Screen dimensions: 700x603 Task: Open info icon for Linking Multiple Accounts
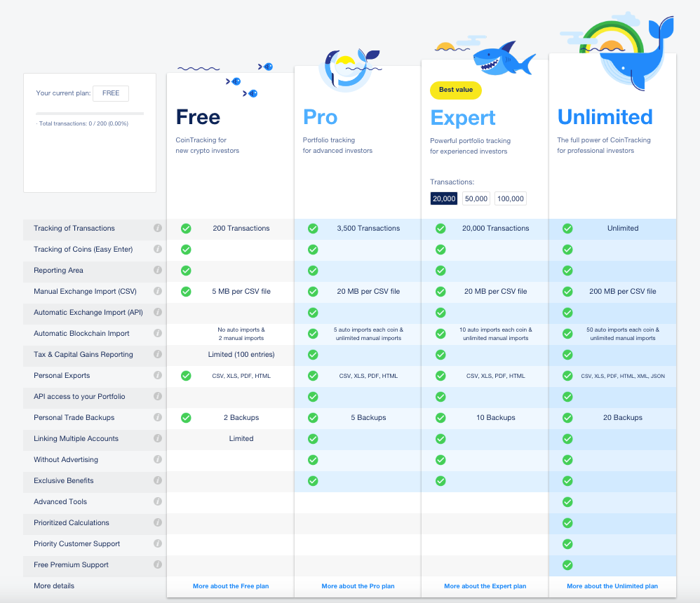click(x=158, y=438)
